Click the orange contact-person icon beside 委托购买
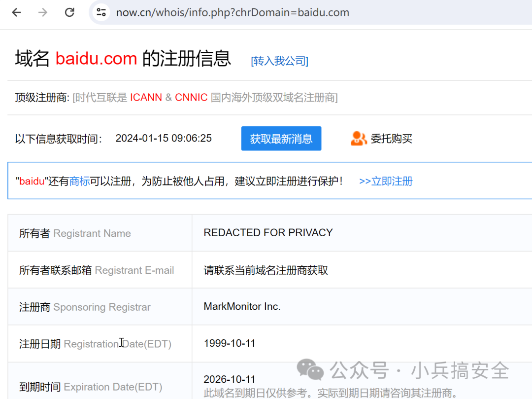Viewport: 532px width, 399px height. coord(359,139)
